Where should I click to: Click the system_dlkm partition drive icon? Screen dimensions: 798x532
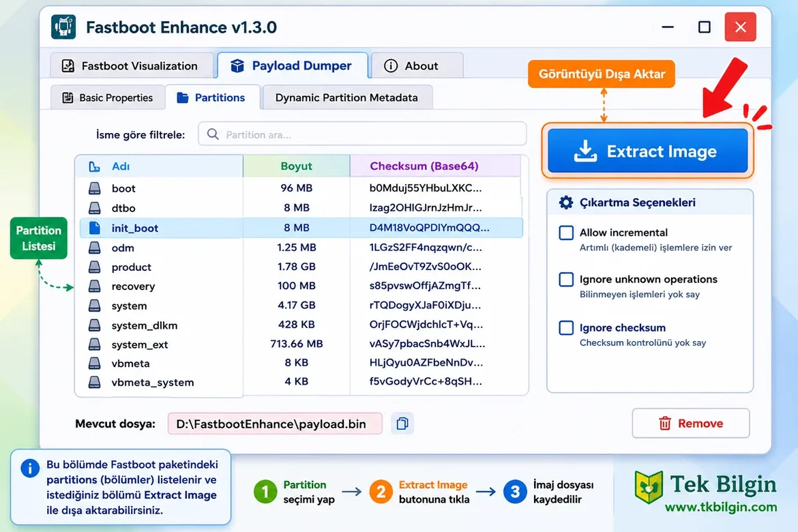pos(95,325)
